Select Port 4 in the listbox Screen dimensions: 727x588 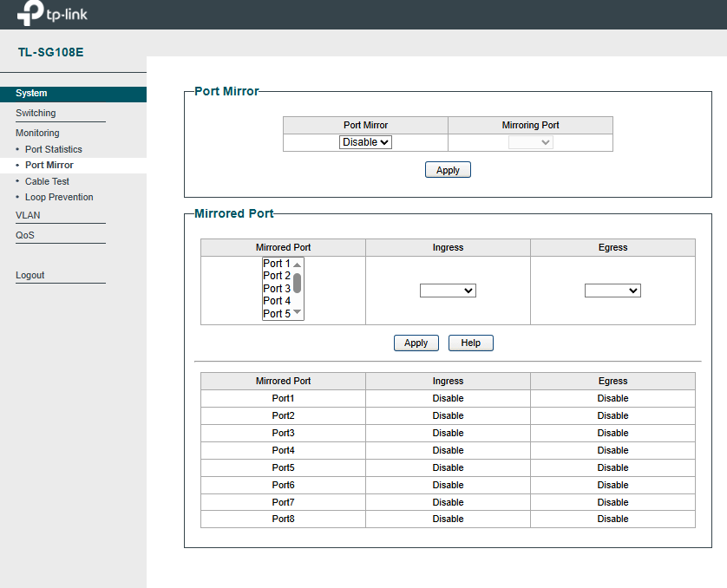pyautogui.click(x=277, y=301)
